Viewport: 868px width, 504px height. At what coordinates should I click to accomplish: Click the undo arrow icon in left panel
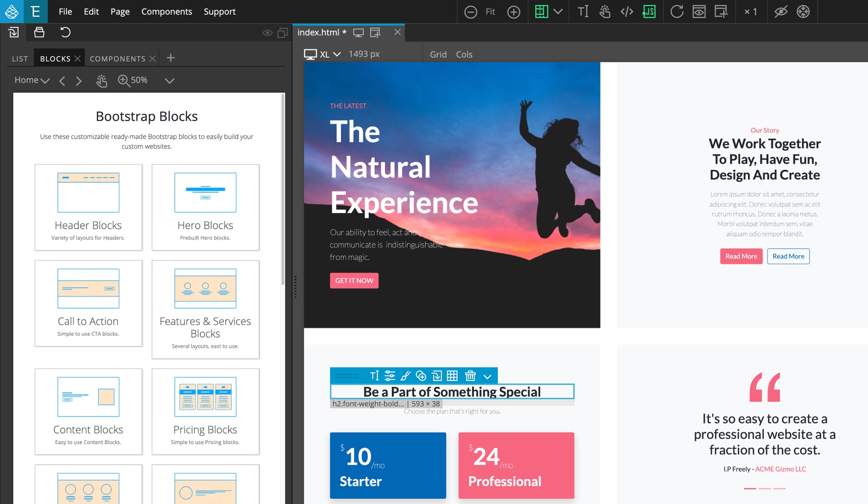(65, 32)
